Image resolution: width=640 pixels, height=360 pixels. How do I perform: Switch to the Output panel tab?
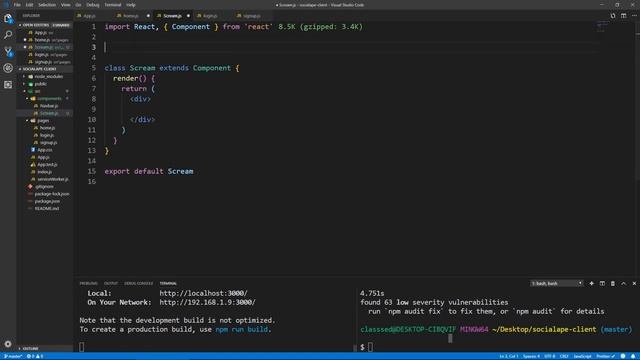point(111,283)
